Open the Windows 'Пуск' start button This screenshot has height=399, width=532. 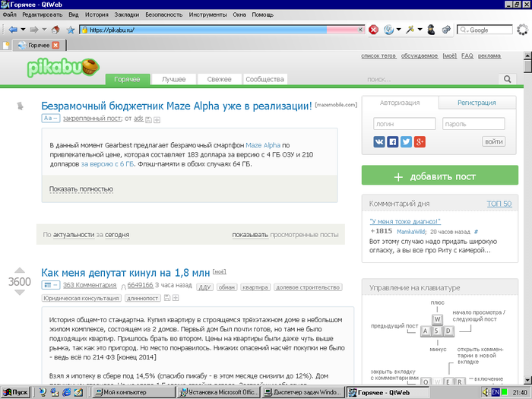tap(15, 392)
